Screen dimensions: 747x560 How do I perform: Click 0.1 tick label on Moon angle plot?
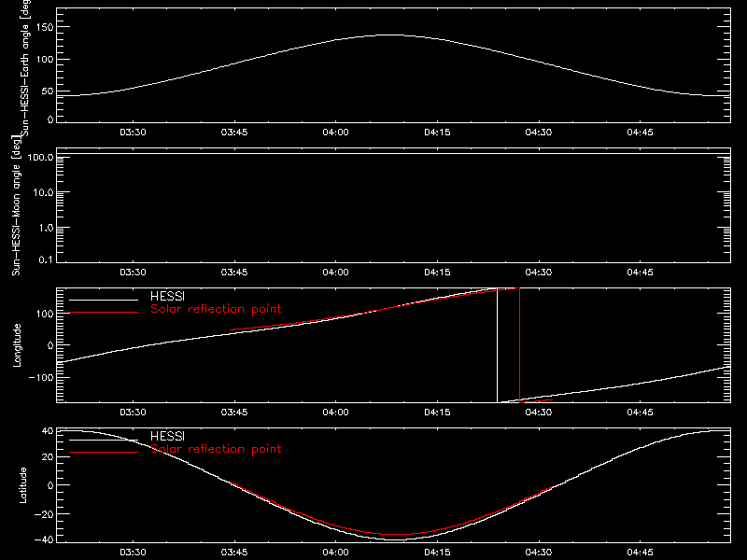coord(46,260)
